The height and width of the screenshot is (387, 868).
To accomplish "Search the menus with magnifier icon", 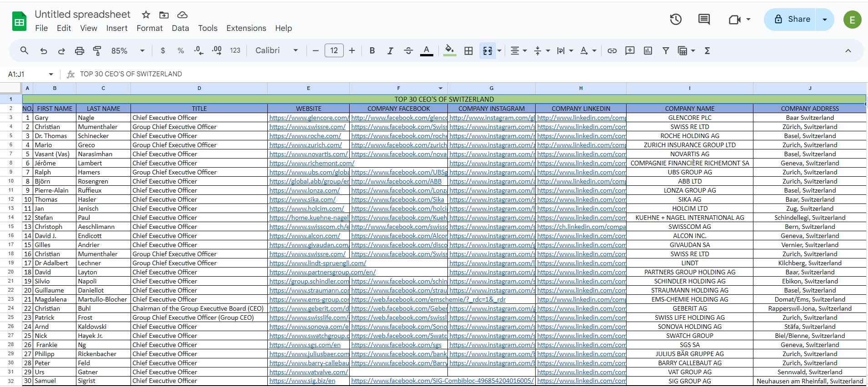I will (24, 50).
